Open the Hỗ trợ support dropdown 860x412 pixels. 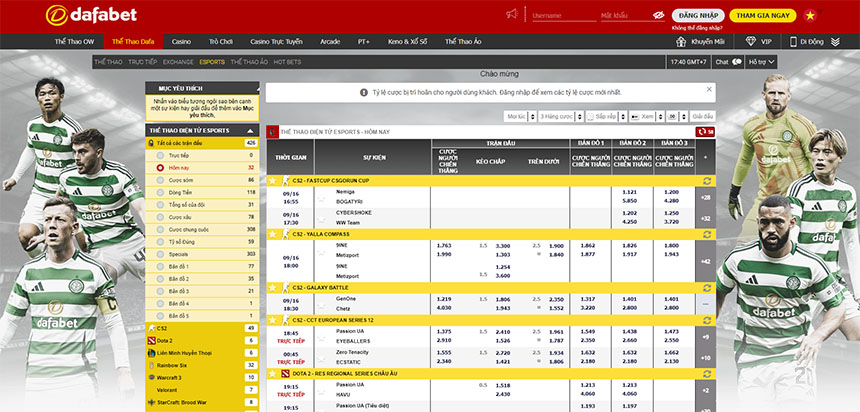point(762,62)
